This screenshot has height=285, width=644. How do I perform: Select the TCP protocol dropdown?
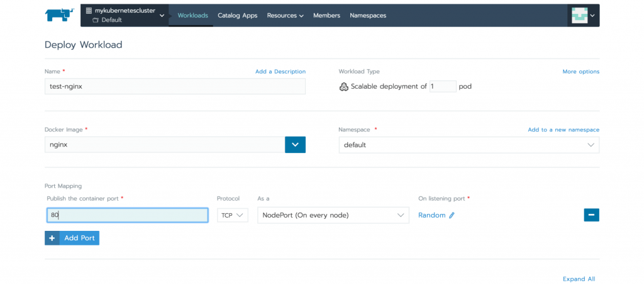click(x=233, y=215)
